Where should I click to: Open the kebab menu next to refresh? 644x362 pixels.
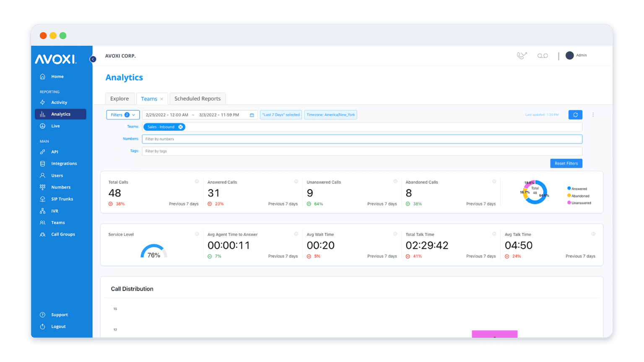[x=593, y=114]
